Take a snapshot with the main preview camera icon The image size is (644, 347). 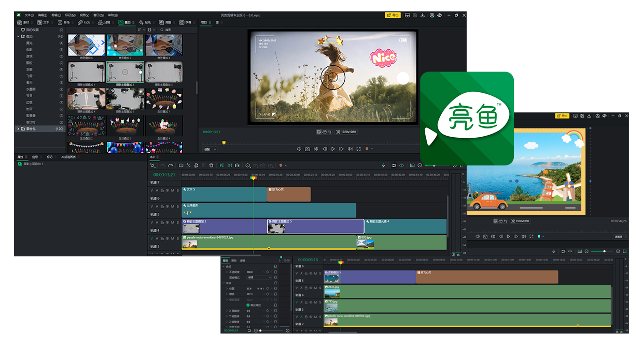(x=307, y=149)
